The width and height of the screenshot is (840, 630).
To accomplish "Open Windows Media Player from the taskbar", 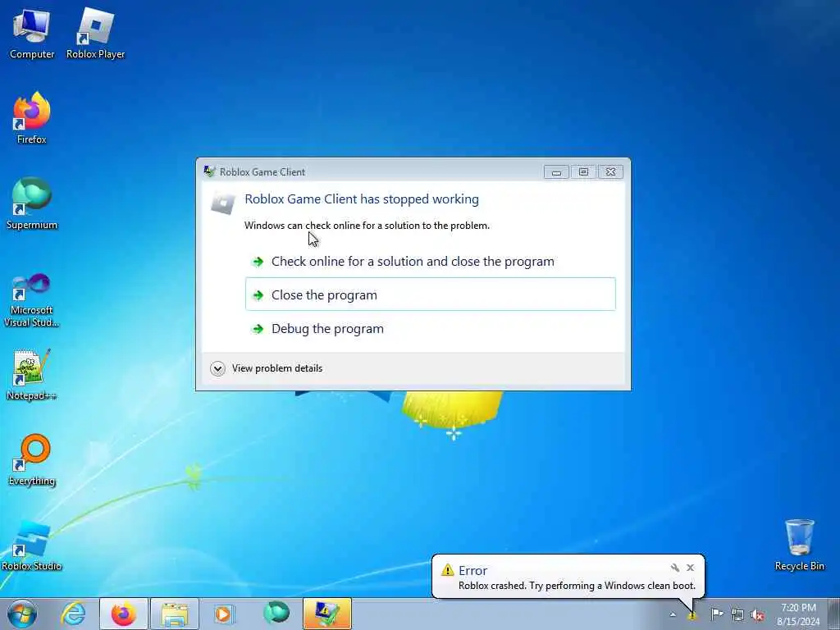I will click(224, 614).
